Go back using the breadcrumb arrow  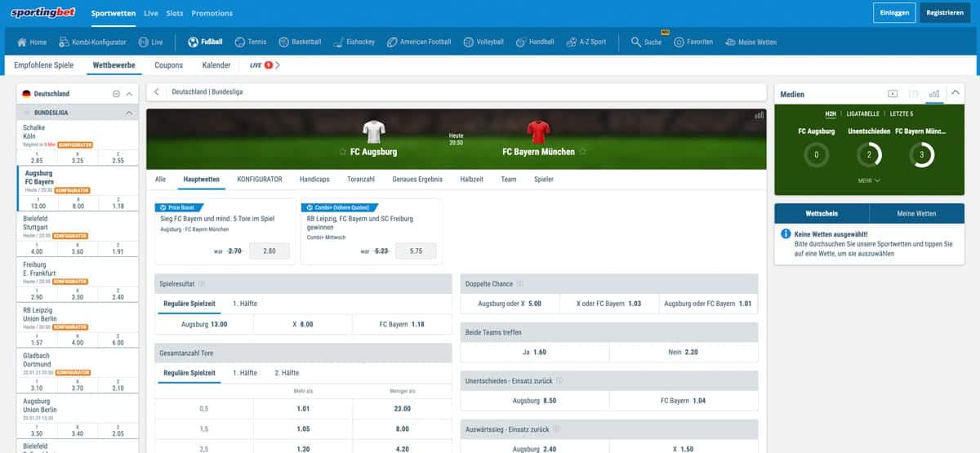[x=157, y=92]
